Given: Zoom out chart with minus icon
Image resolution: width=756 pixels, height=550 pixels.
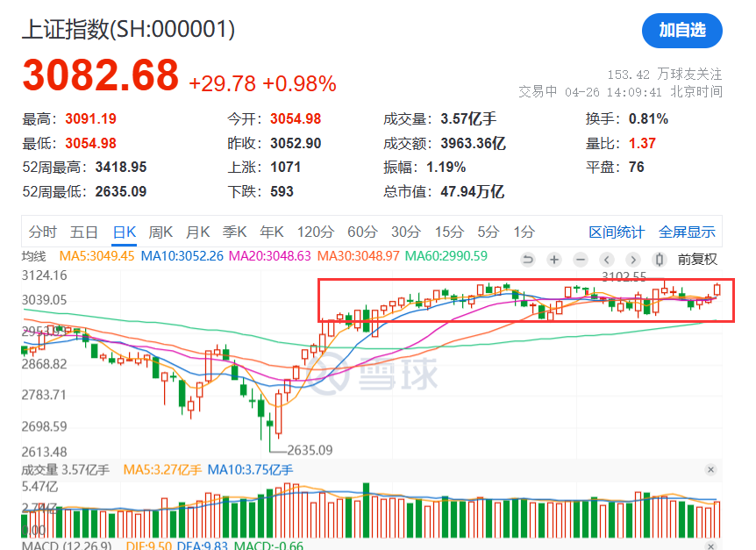Looking at the screenshot, I should tap(581, 260).
